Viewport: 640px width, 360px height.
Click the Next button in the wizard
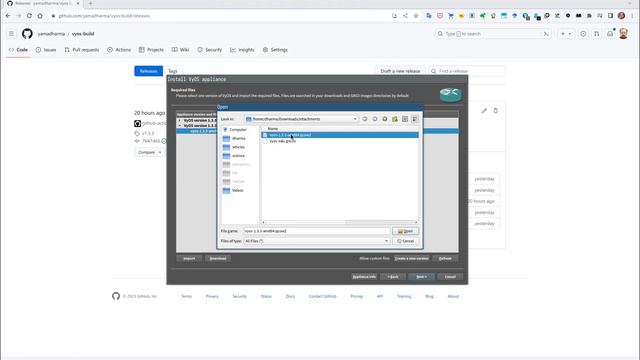tap(421, 277)
